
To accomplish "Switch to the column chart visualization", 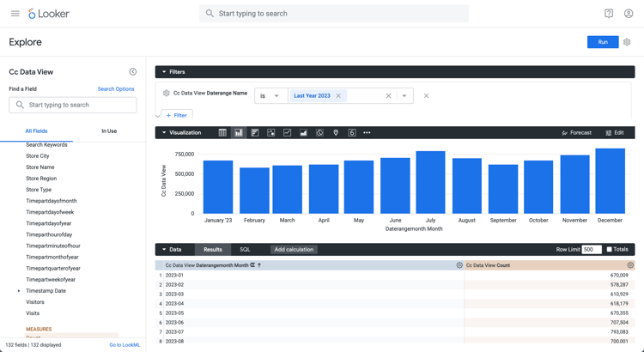I will tap(239, 133).
